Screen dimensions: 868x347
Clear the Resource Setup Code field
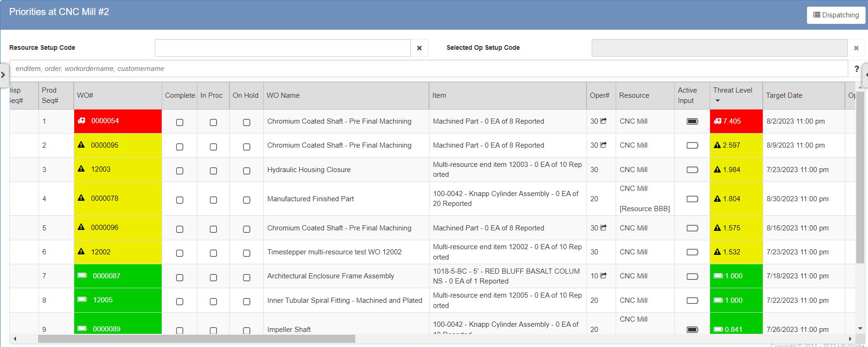419,48
